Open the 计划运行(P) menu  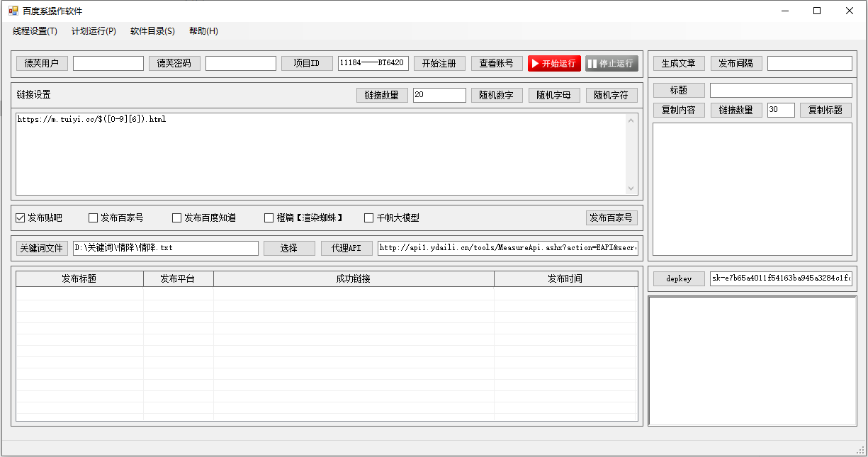click(x=94, y=31)
